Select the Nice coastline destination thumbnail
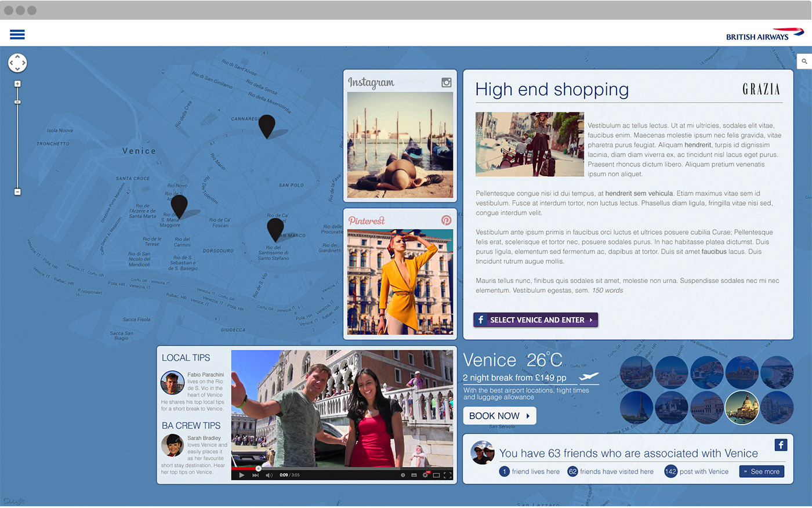This screenshot has height=508, width=812. (x=777, y=372)
